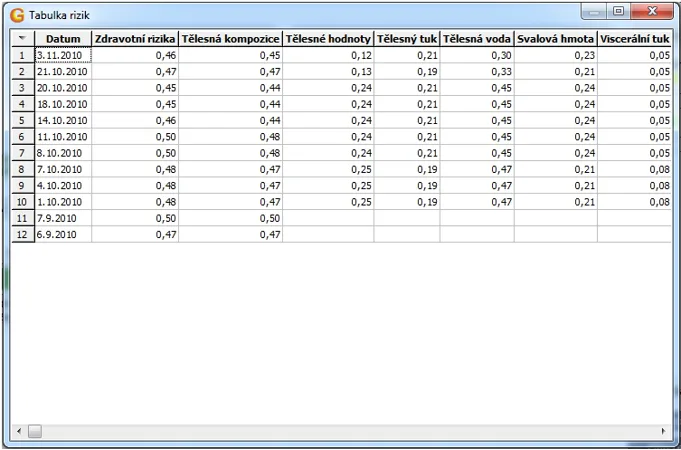Viewport: 681px width, 450px height.
Task: Click the Tělesná voda column header
Action: click(477, 38)
